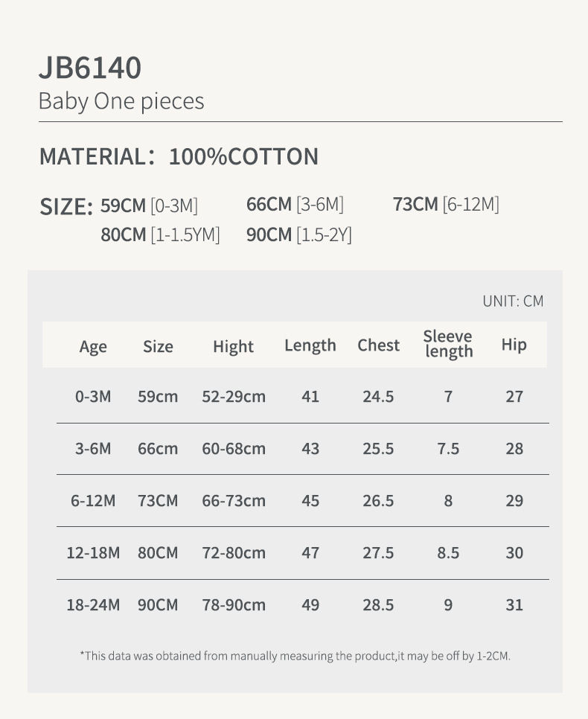Image resolution: width=588 pixels, height=719 pixels.
Task: Click the UNIT: CM label
Action: click(514, 301)
